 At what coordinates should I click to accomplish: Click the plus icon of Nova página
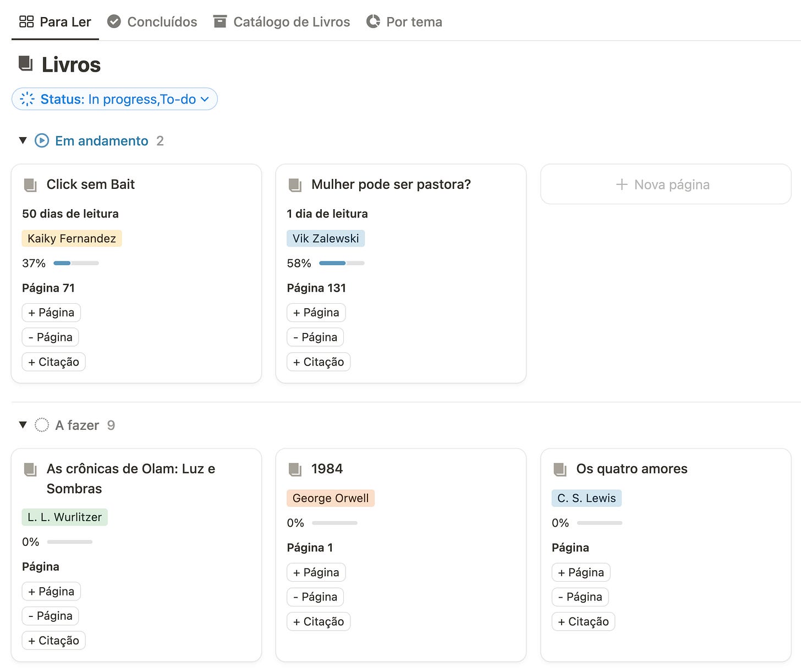[622, 184]
